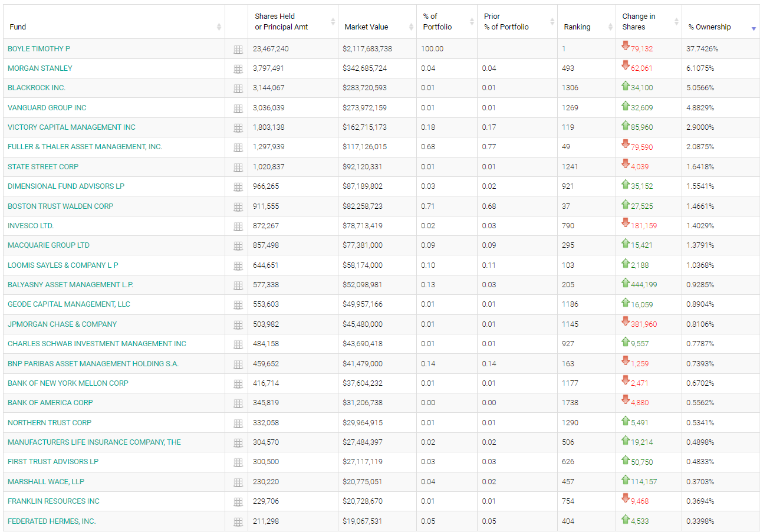Open grid icon in MARSHALL WACE row
The height and width of the screenshot is (532, 760).
pos(238,482)
